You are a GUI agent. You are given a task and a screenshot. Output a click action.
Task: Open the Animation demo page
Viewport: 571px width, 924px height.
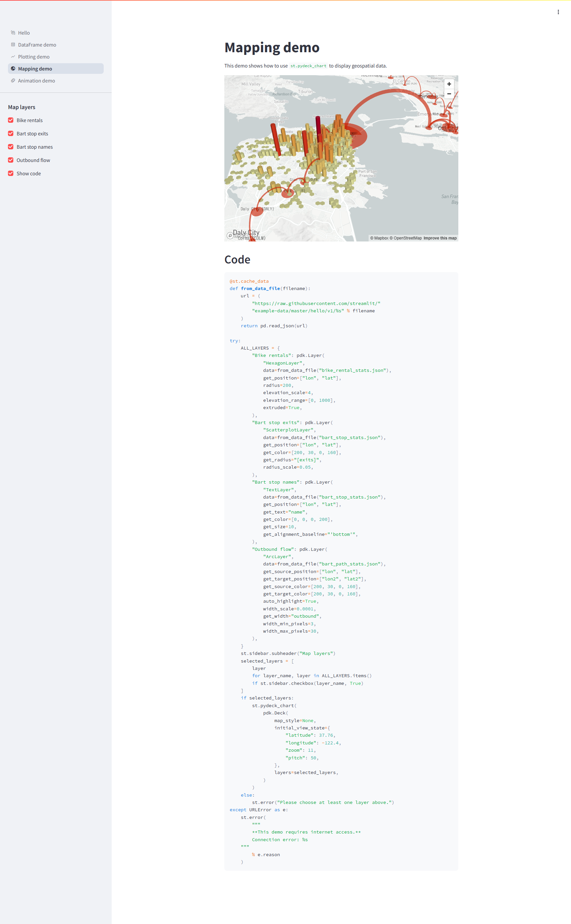pos(56,80)
